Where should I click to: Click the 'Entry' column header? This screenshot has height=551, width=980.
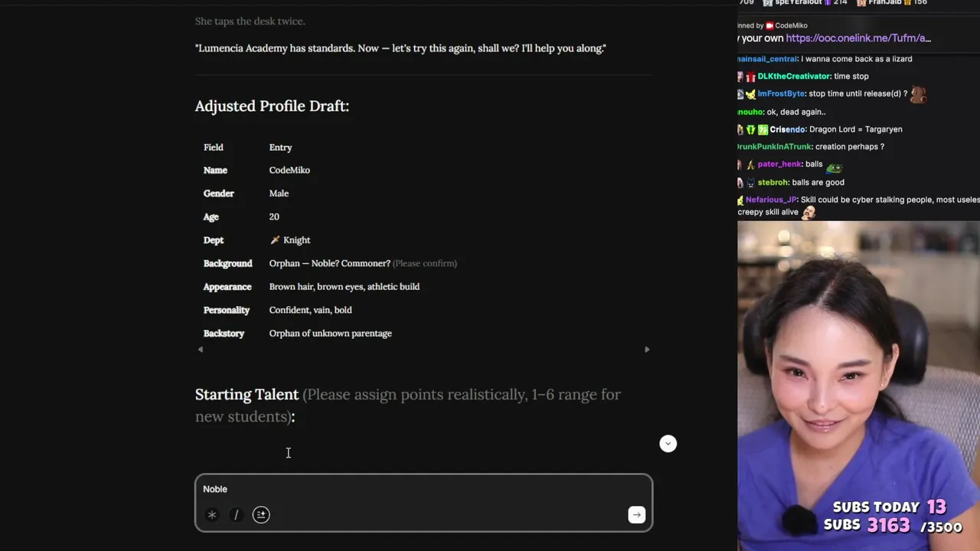pyautogui.click(x=280, y=148)
